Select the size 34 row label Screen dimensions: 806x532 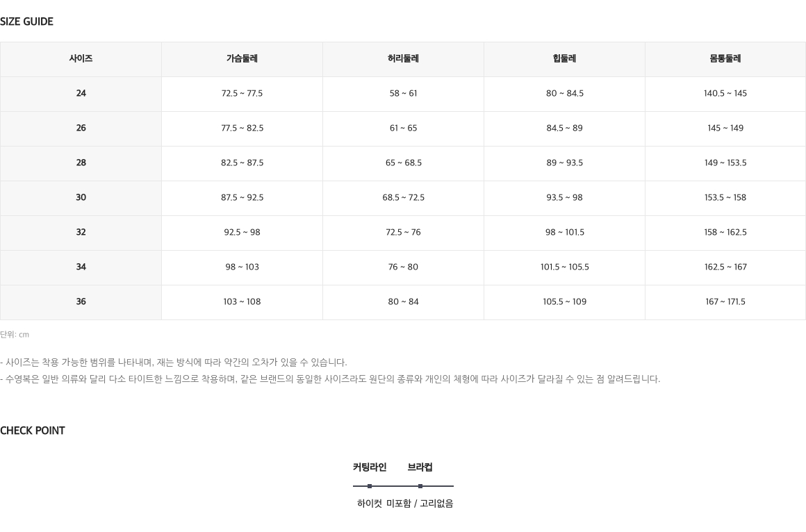coord(81,267)
